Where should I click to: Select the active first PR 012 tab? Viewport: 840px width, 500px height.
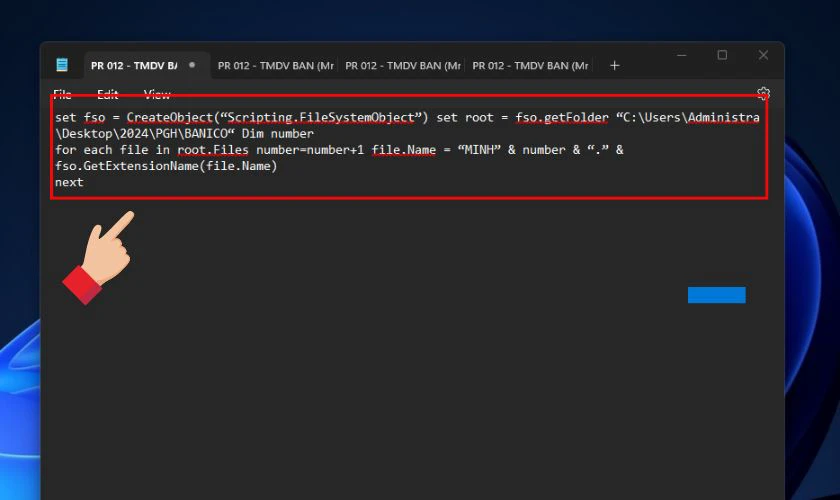pos(133,65)
